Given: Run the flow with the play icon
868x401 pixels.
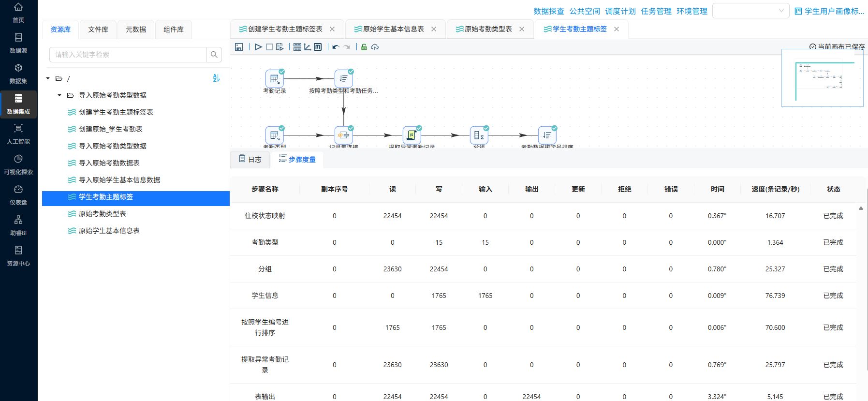Looking at the screenshot, I should [x=258, y=47].
